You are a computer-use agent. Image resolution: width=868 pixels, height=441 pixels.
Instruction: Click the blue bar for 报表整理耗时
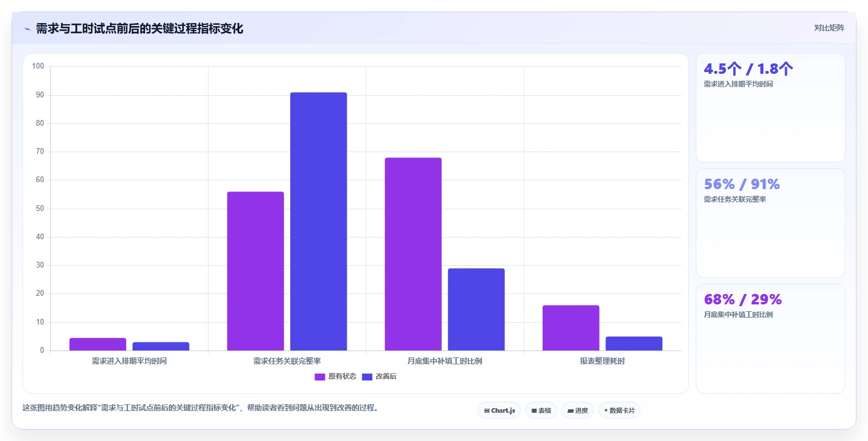(634, 344)
